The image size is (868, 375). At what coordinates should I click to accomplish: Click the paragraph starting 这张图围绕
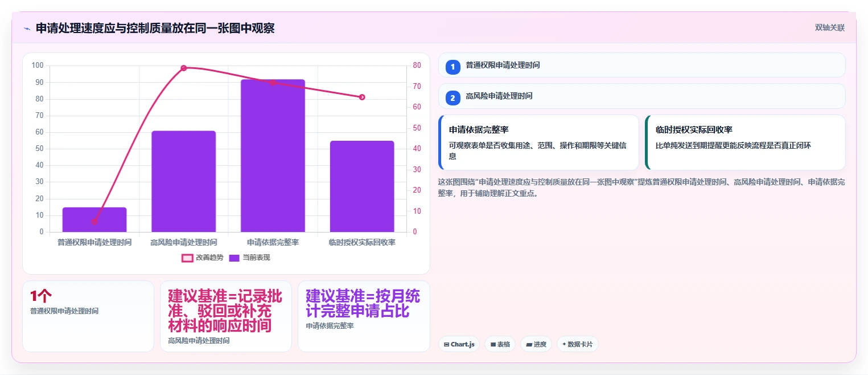point(641,187)
